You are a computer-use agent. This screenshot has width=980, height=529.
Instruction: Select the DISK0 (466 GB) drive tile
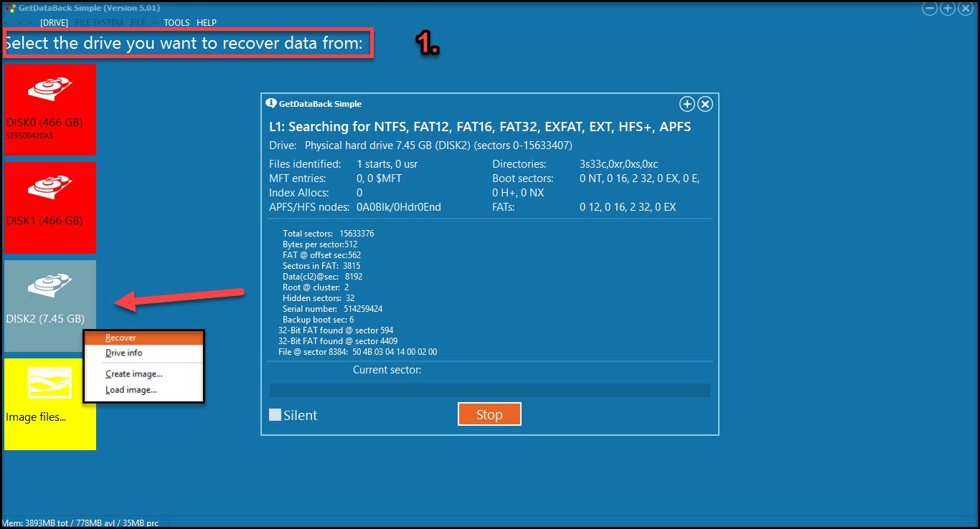point(50,109)
